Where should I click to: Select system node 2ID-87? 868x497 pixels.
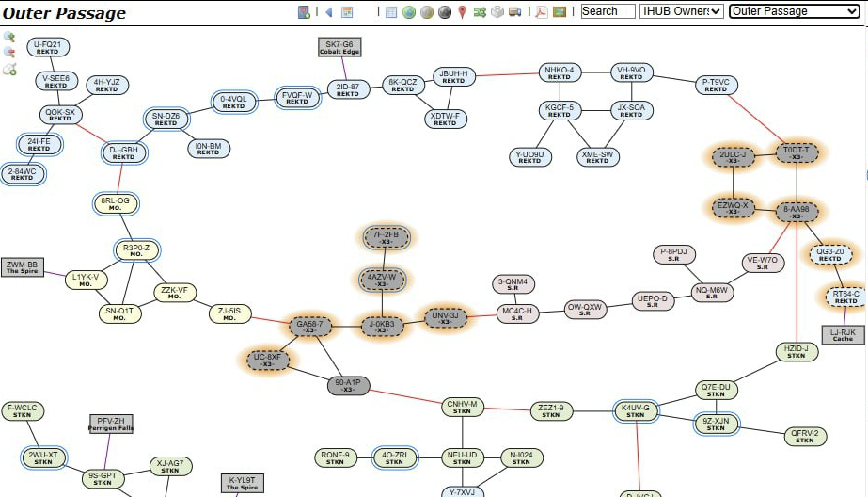[x=348, y=89]
